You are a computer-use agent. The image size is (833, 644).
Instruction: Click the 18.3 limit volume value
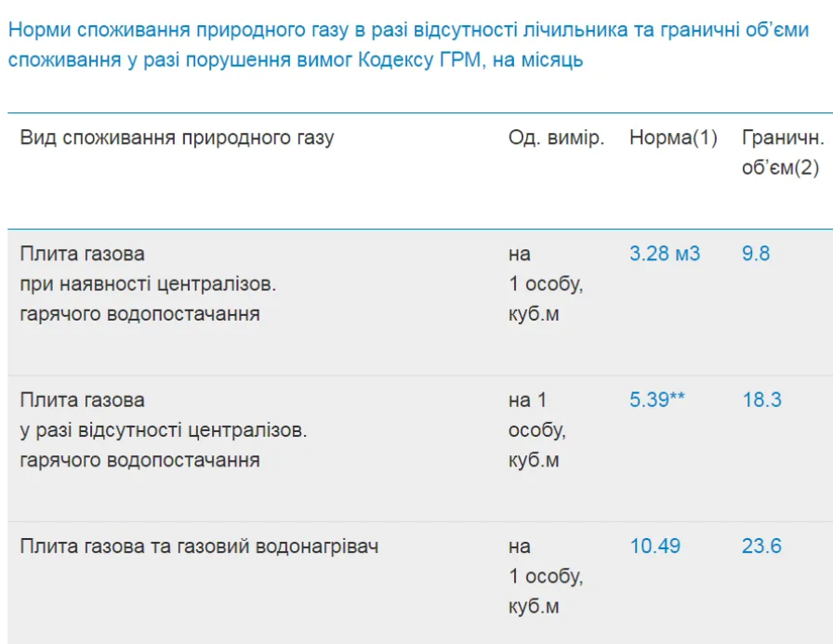coord(761,400)
